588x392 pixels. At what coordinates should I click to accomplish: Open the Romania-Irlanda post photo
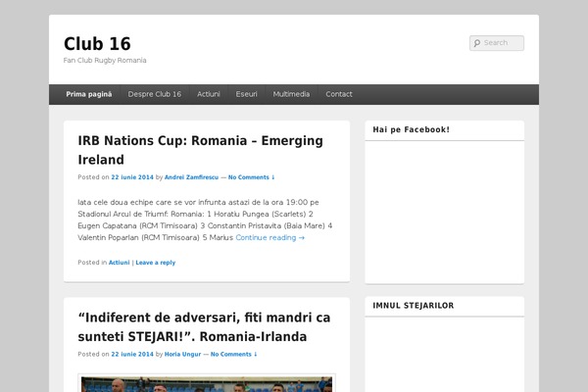[207, 383]
